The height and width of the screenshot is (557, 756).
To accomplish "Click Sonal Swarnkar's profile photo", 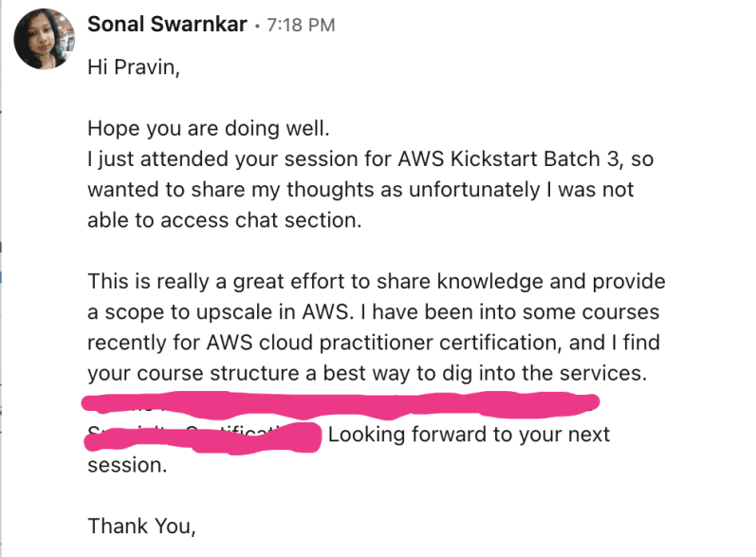I will point(44,39).
